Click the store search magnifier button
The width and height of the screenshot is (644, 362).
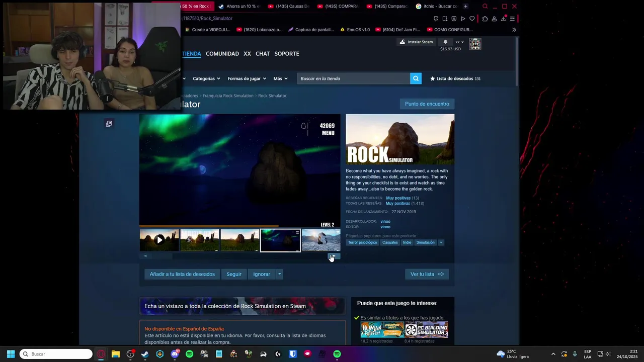pos(416,78)
